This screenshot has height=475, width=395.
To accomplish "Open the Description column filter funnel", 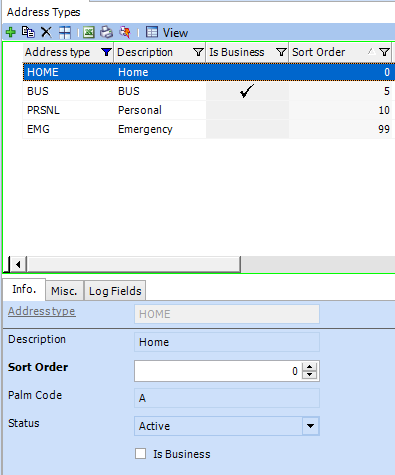I will [198, 52].
